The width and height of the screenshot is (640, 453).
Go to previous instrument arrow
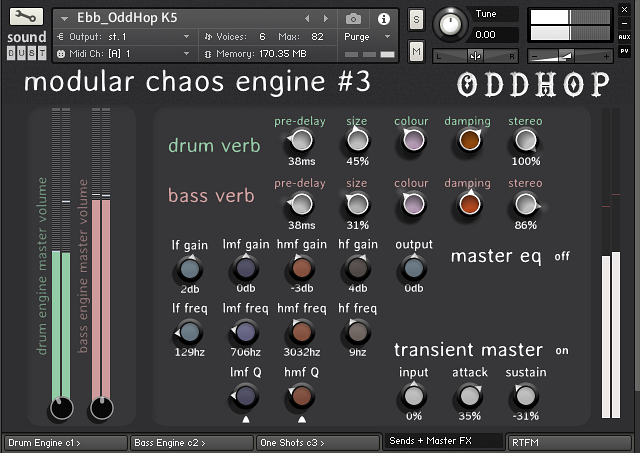(307, 18)
